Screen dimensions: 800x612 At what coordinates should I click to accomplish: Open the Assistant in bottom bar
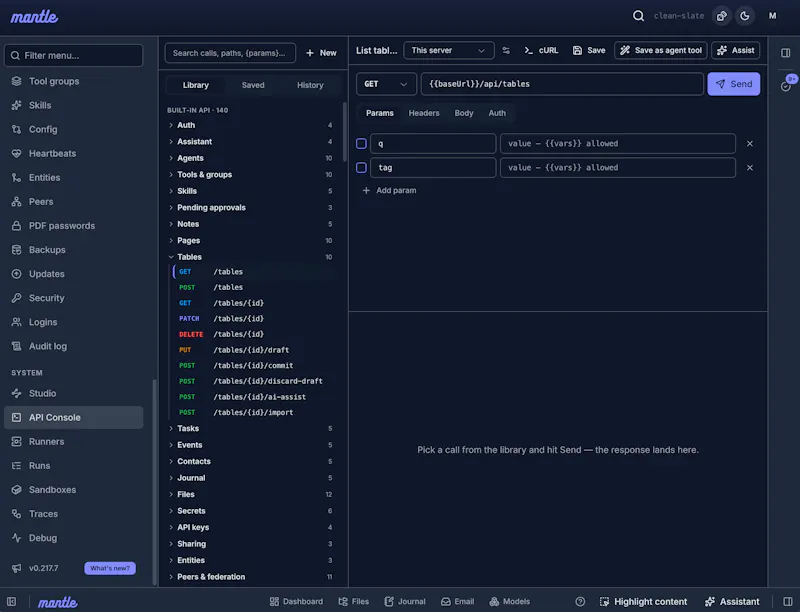tap(732, 601)
